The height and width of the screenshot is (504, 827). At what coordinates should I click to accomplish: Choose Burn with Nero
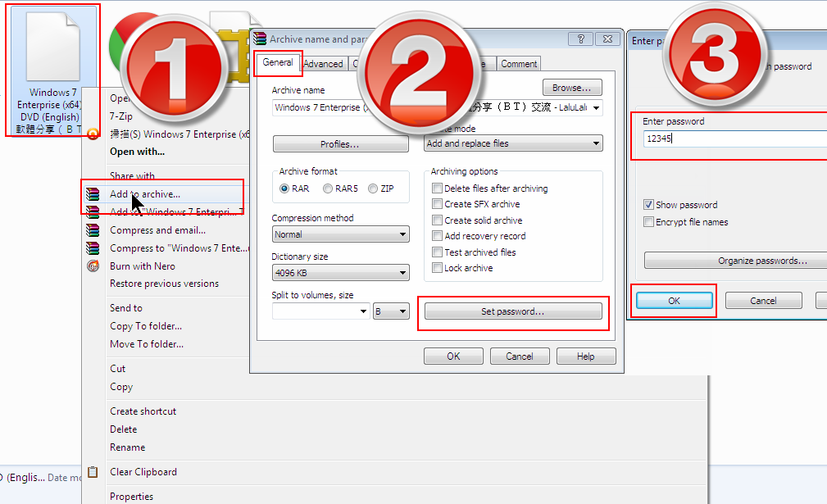click(x=143, y=266)
